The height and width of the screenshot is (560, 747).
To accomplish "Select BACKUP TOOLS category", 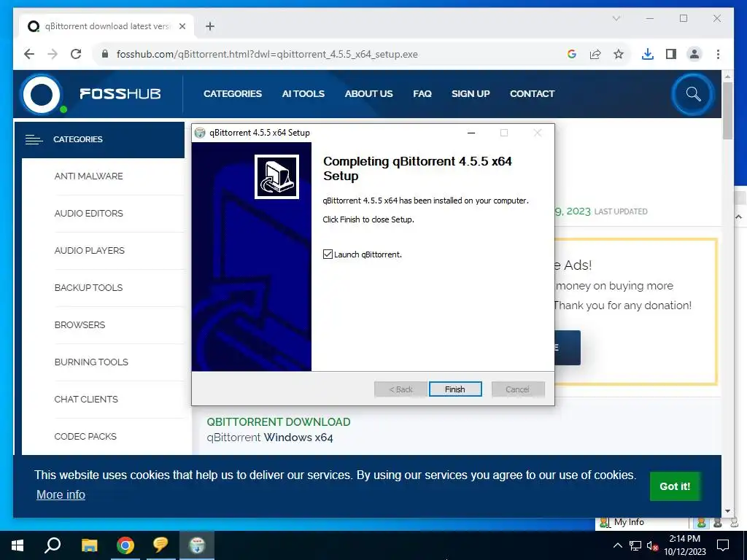I will point(88,287).
